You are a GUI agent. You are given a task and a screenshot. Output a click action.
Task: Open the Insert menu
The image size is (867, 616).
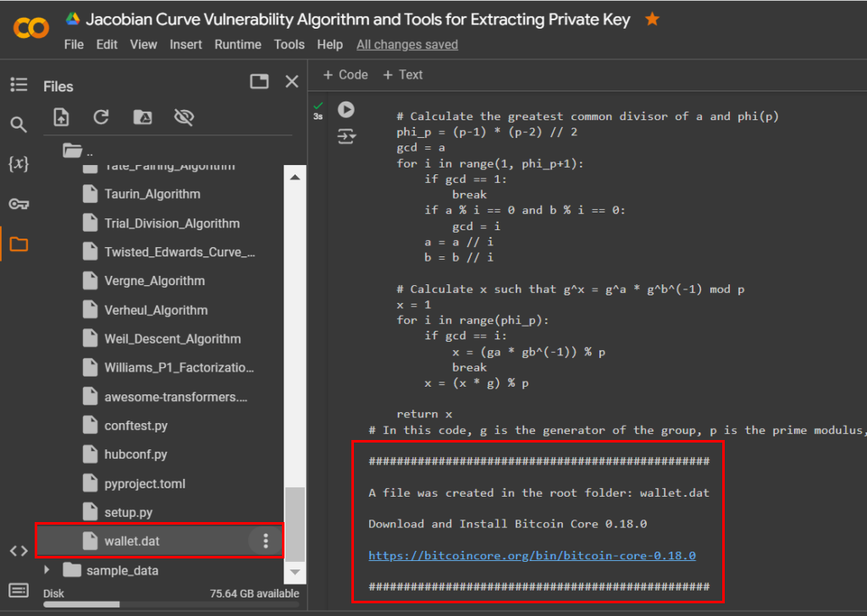click(x=185, y=45)
